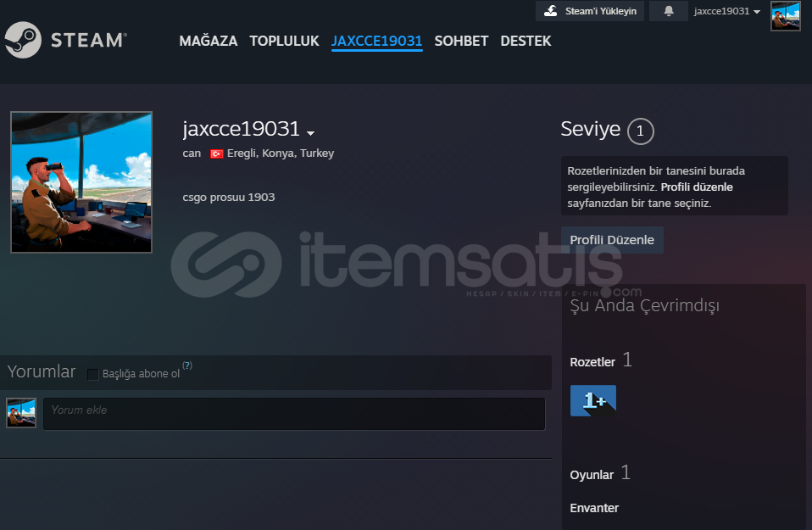Open the SOHBET menu item

pyautogui.click(x=461, y=41)
